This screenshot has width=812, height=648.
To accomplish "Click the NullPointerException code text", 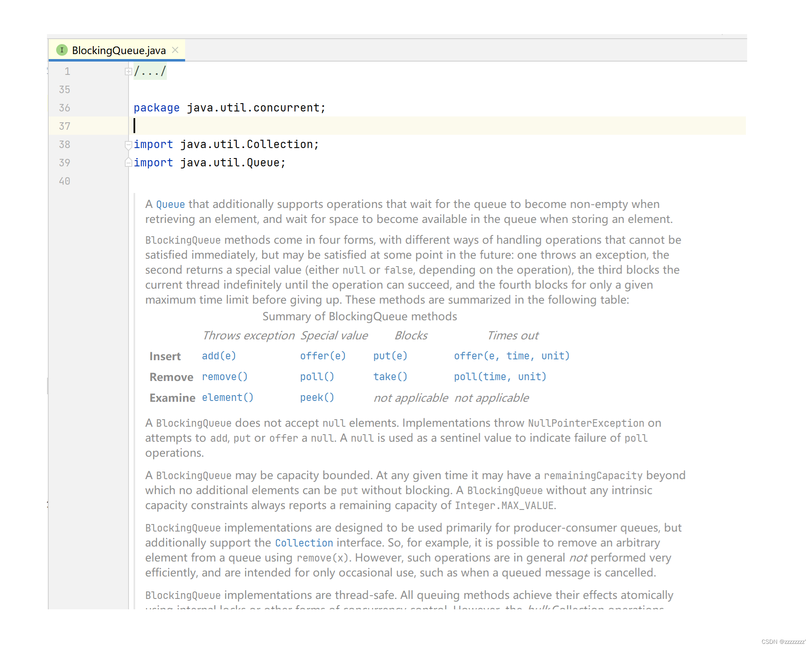I will pos(586,423).
